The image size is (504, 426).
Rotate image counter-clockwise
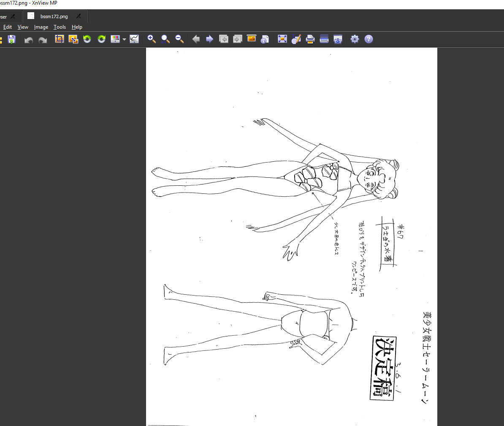click(x=87, y=39)
